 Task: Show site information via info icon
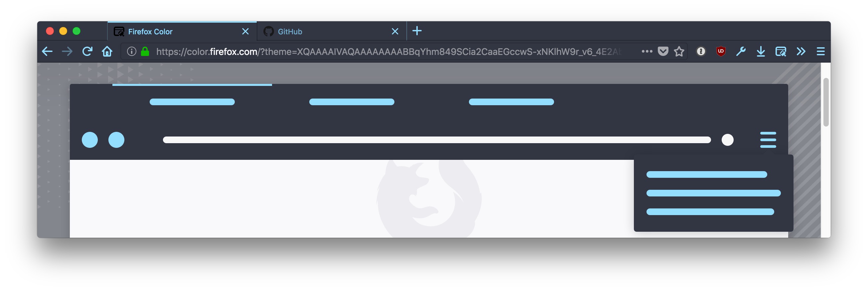pos(131,51)
